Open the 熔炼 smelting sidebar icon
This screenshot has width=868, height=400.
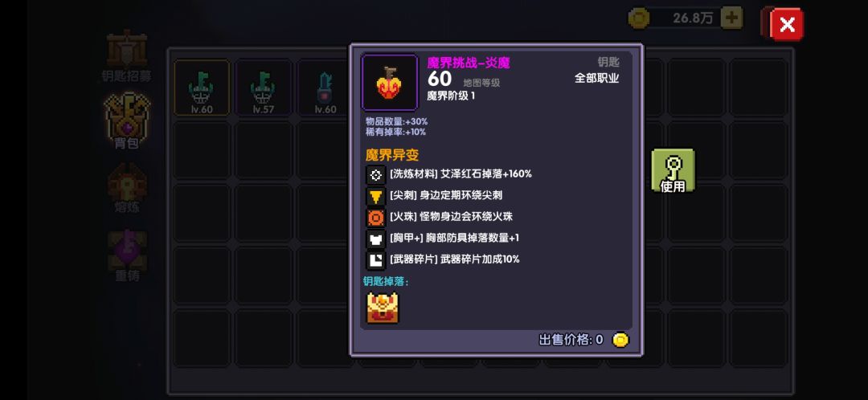tap(127, 189)
